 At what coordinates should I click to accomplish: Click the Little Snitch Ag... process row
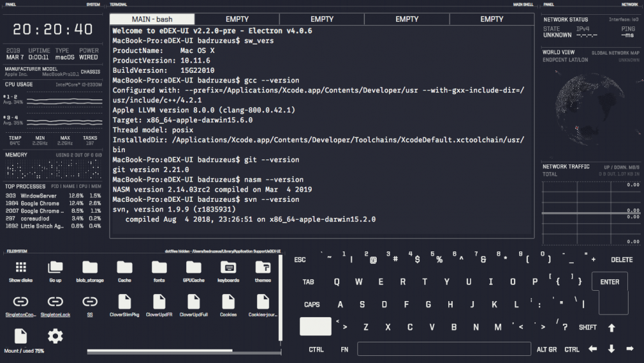pos(53,226)
